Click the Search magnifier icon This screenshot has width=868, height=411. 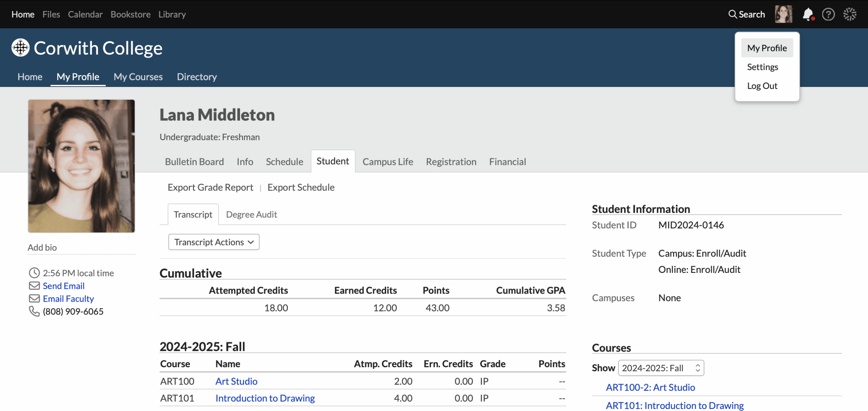tap(732, 14)
